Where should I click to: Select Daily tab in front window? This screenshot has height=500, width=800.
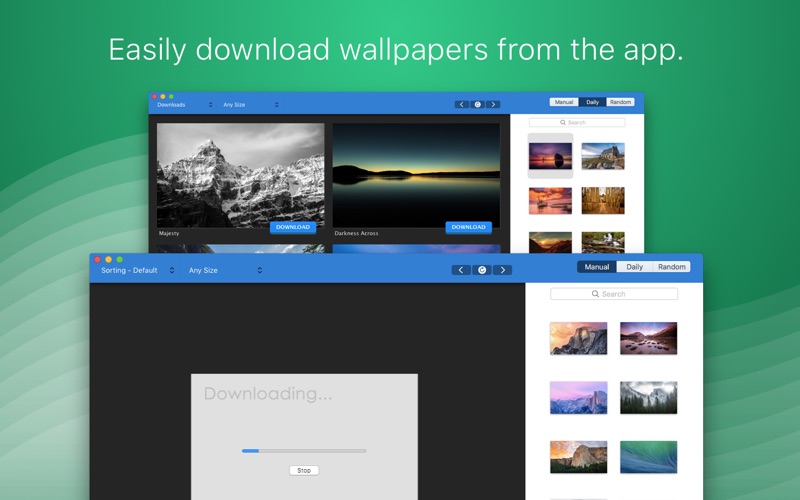634,267
